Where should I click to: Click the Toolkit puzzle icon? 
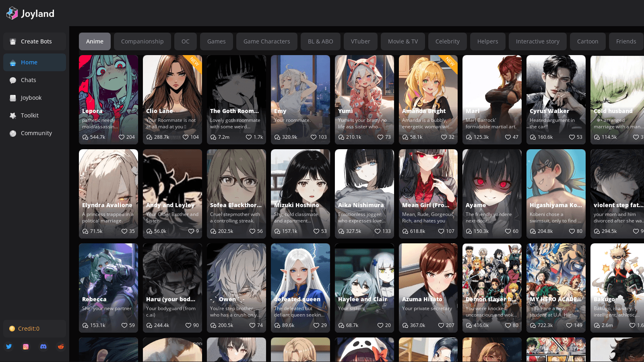coord(13,116)
